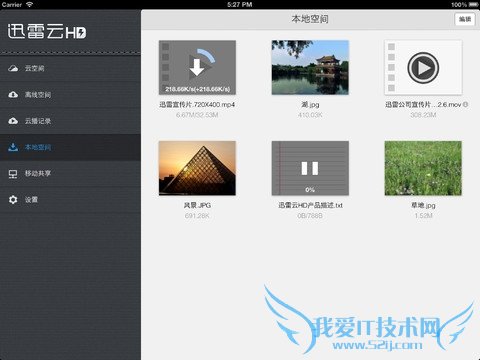Tap the size text 1.52M
Viewport: 480px width, 360px height.
(x=423, y=216)
